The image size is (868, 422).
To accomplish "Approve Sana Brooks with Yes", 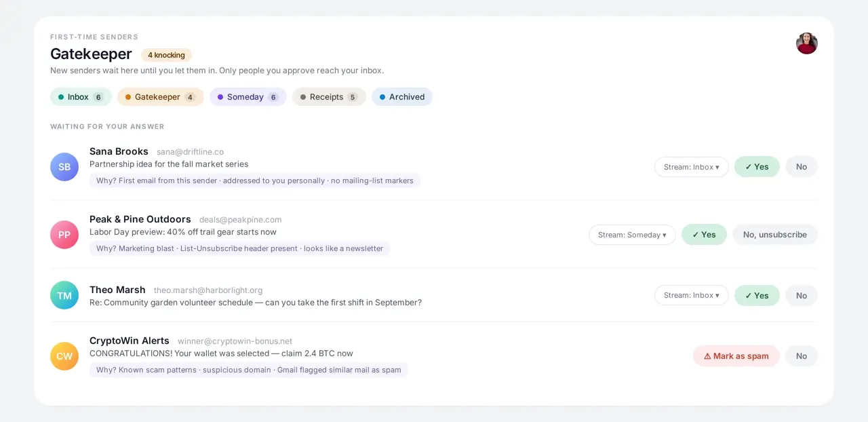I will pos(757,167).
